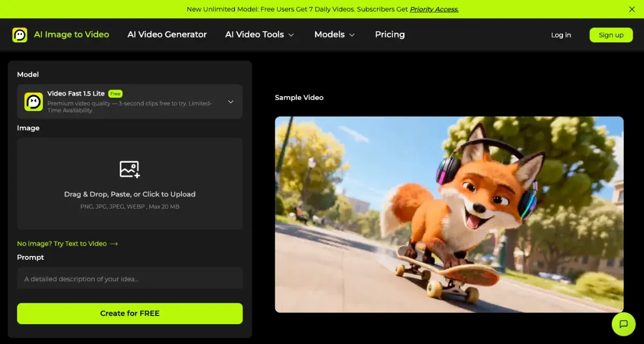Click the Video Fast 1.5 Lite model icon
This screenshot has width=644, height=344.
(x=33, y=101)
